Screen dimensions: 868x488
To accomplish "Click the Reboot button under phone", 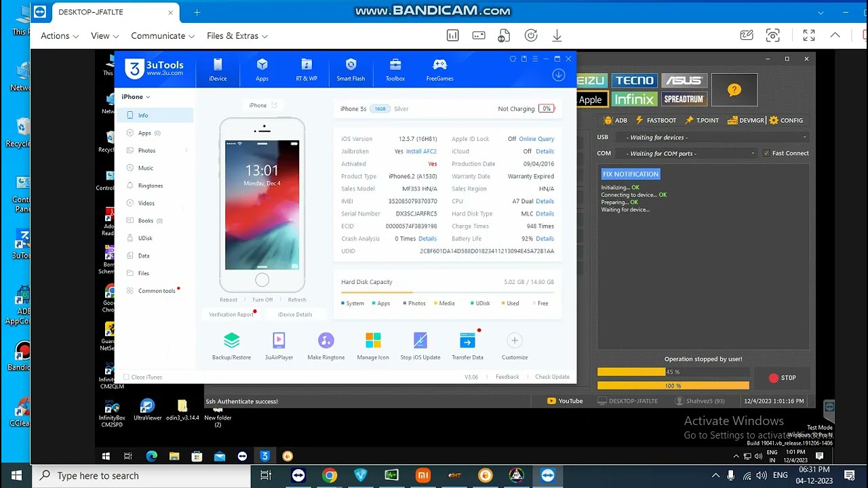I will [x=229, y=300].
